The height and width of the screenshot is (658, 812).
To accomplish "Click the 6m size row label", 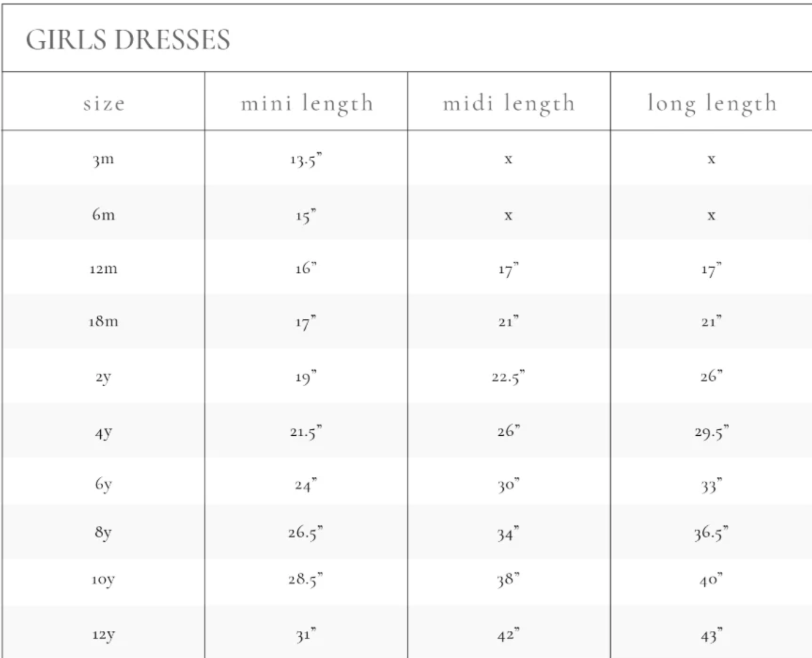I will pos(103,214).
